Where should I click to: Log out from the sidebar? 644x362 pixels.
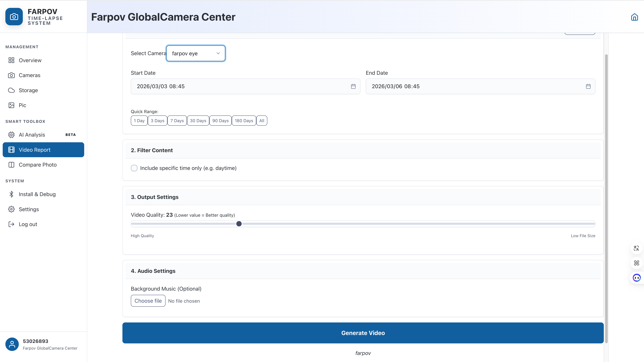[x=28, y=224]
